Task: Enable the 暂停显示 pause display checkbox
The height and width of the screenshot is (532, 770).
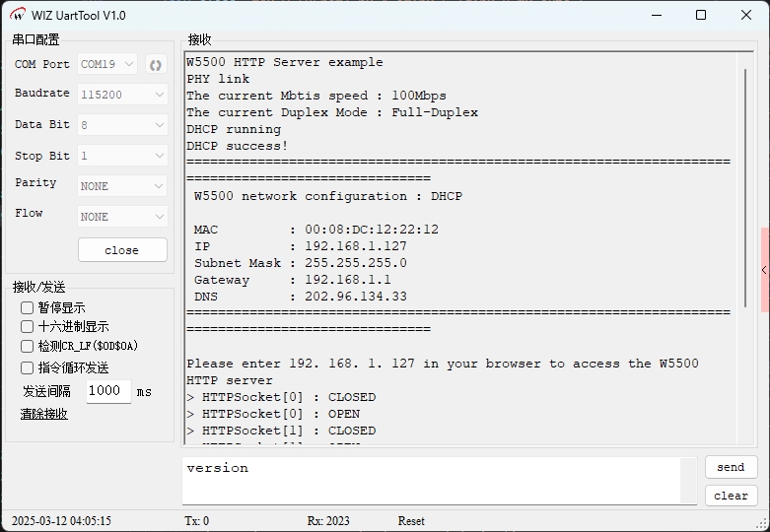Action: pyautogui.click(x=28, y=307)
